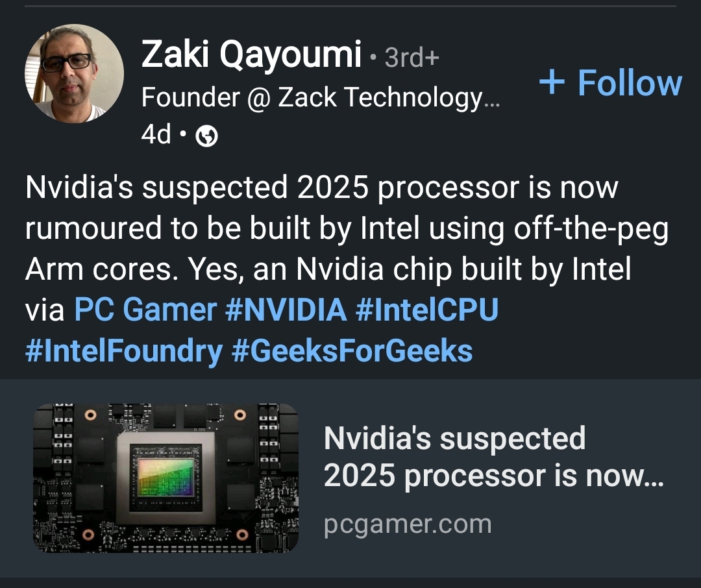Expand the truncated Zack Technology headline ellipsis

click(493, 99)
